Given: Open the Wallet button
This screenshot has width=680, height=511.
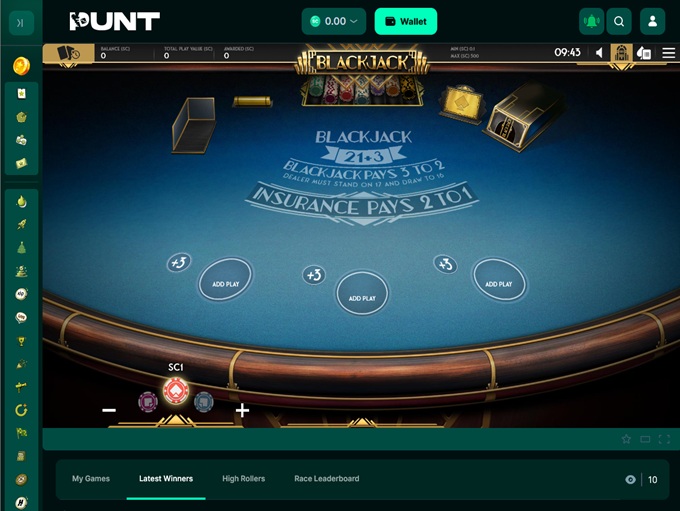Looking at the screenshot, I should point(405,21).
